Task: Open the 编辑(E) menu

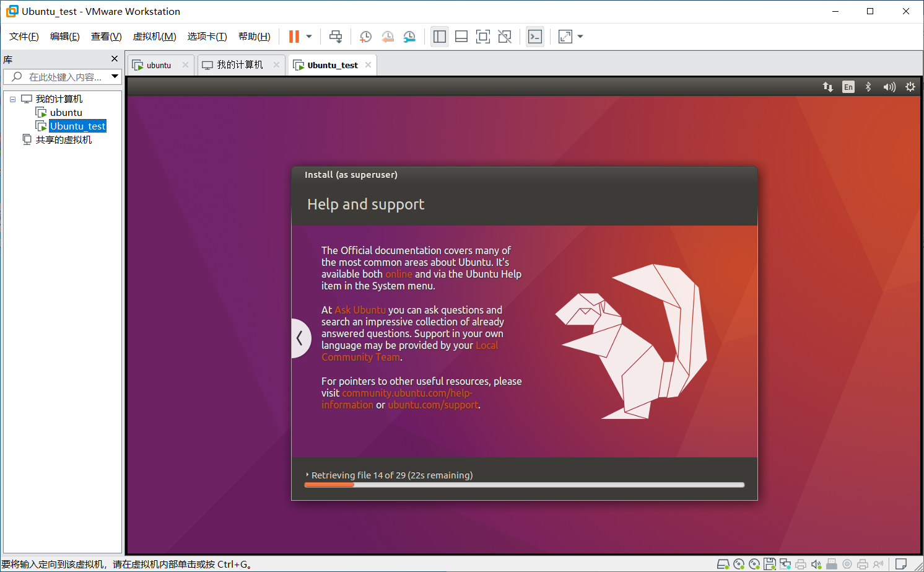Action: click(x=65, y=37)
